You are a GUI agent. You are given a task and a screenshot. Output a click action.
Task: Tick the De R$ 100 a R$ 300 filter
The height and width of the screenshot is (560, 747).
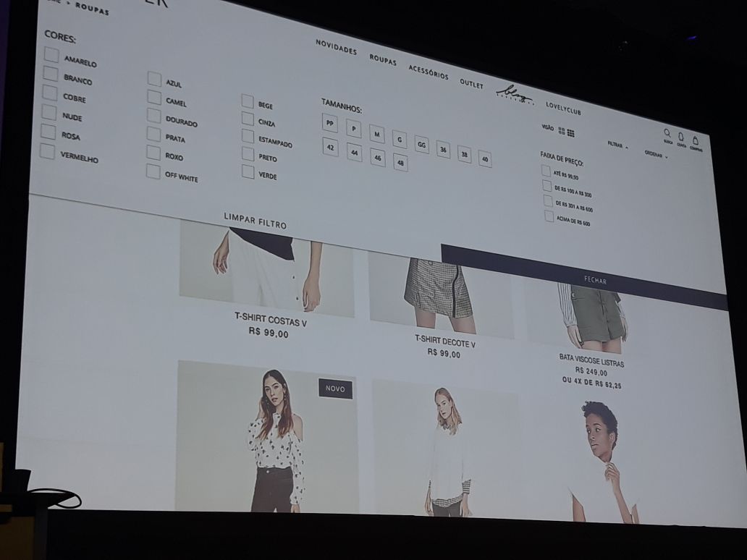(x=547, y=186)
